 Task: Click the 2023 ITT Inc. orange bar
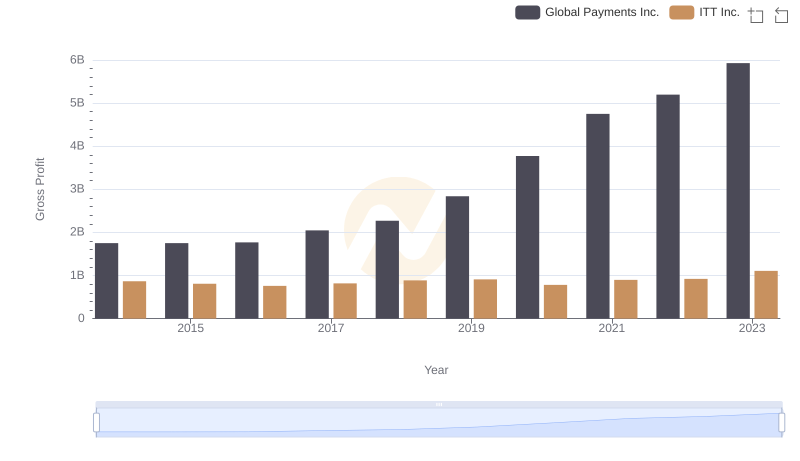(766, 295)
